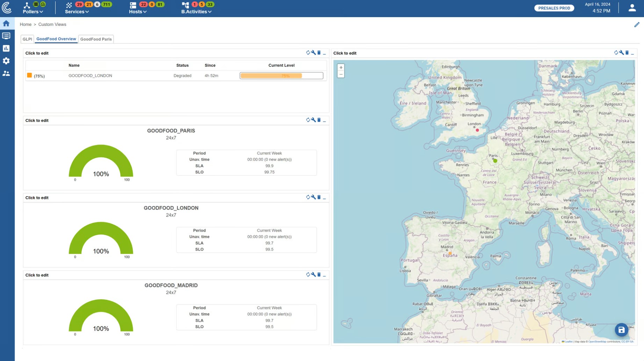Open the Services dropdown menu
The width and height of the screenshot is (644, 361).
[77, 12]
